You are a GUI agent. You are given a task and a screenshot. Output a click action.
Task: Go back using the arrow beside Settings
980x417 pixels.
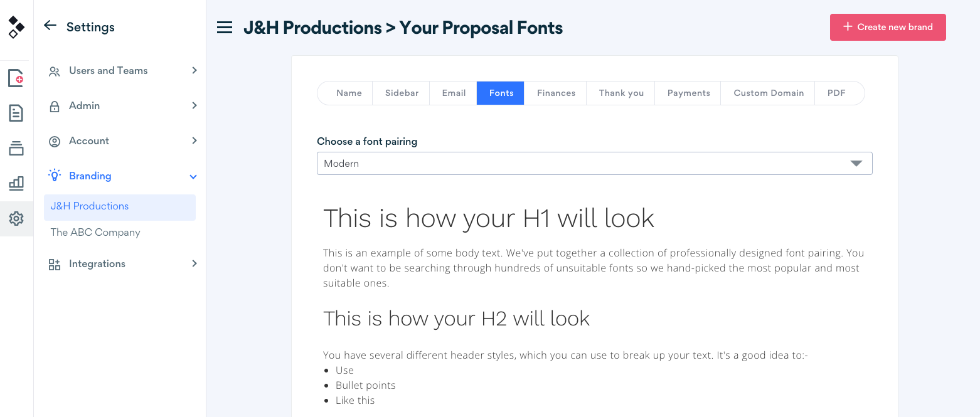[x=50, y=26]
